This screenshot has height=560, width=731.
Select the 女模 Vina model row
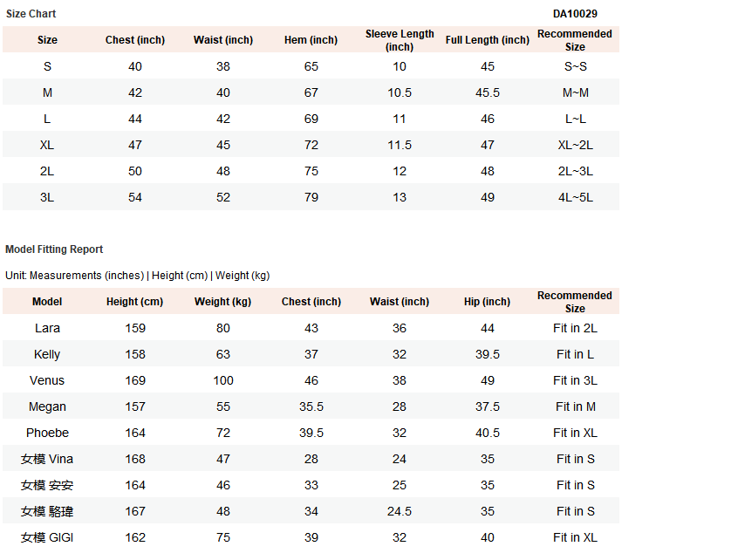pyautogui.click(x=311, y=459)
